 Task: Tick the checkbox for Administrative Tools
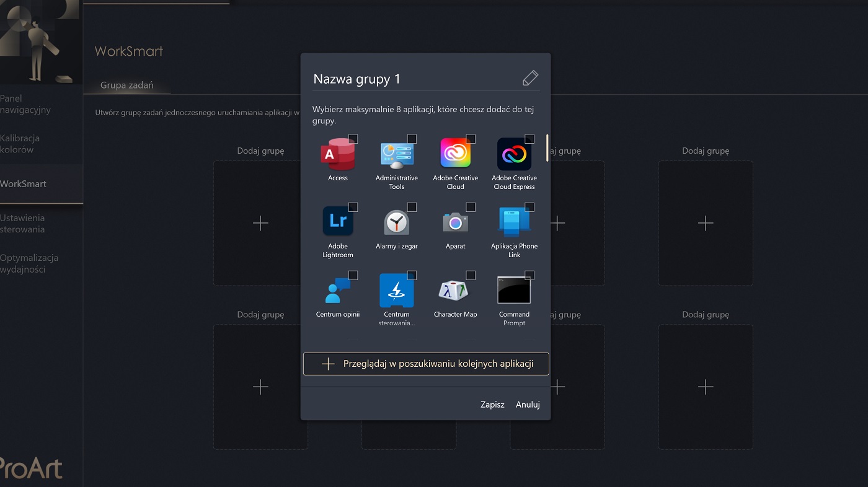tap(412, 139)
